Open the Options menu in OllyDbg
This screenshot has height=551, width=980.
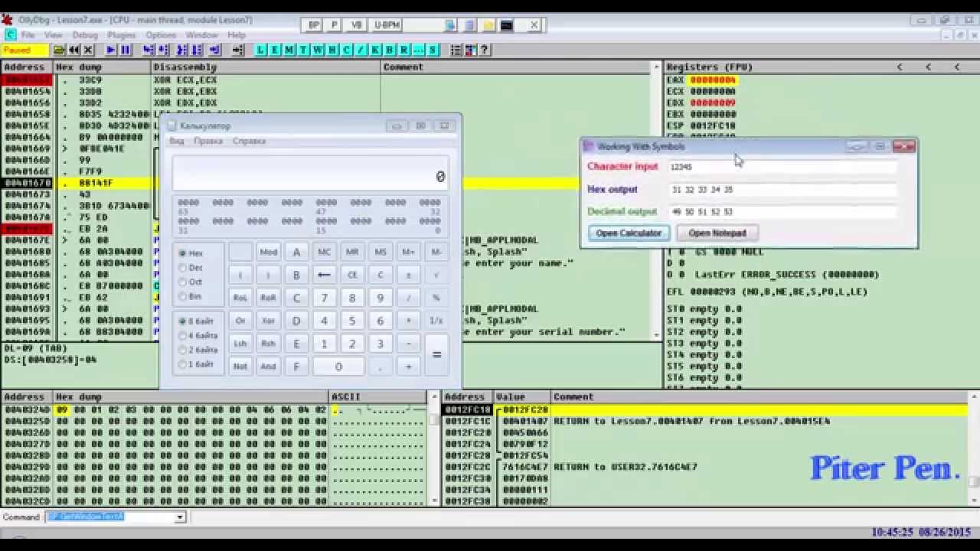pyautogui.click(x=161, y=35)
